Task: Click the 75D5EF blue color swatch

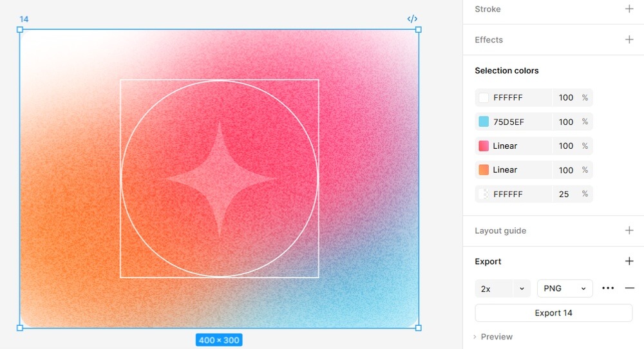Action: coord(484,122)
